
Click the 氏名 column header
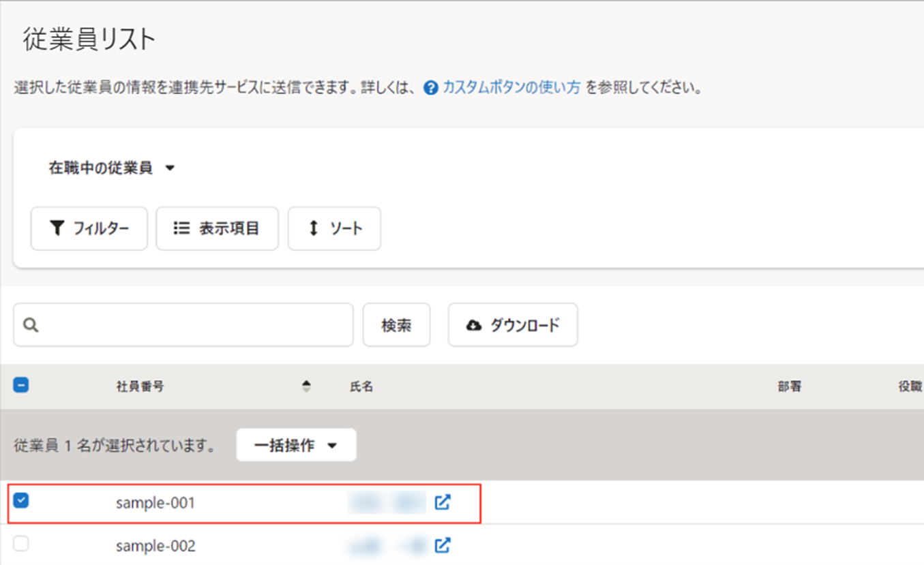pos(361,386)
